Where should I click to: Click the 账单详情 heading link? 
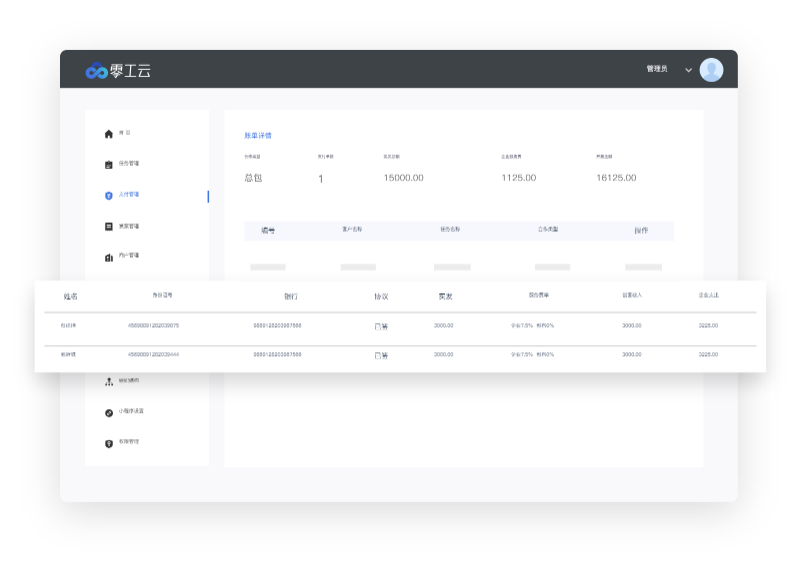pos(258,135)
